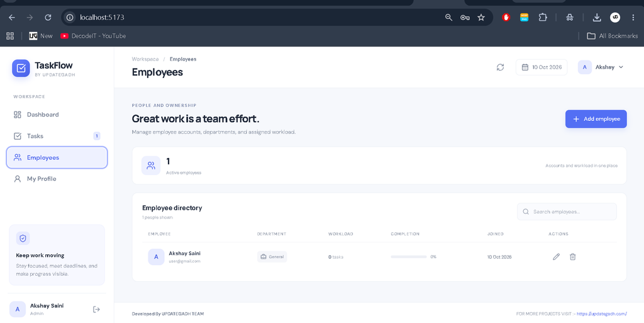
Task: Click the General department badge
Action: 272,257
